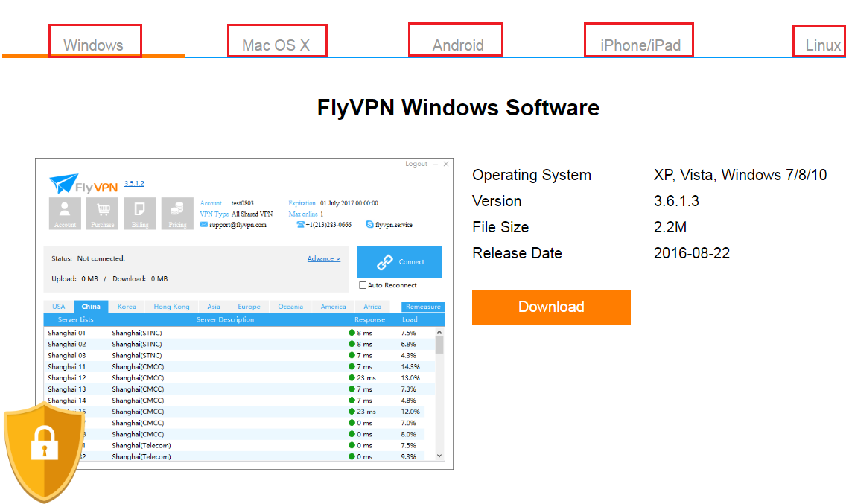Click the 13.0% load value
The height and width of the screenshot is (504, 846).
point(410,378)
